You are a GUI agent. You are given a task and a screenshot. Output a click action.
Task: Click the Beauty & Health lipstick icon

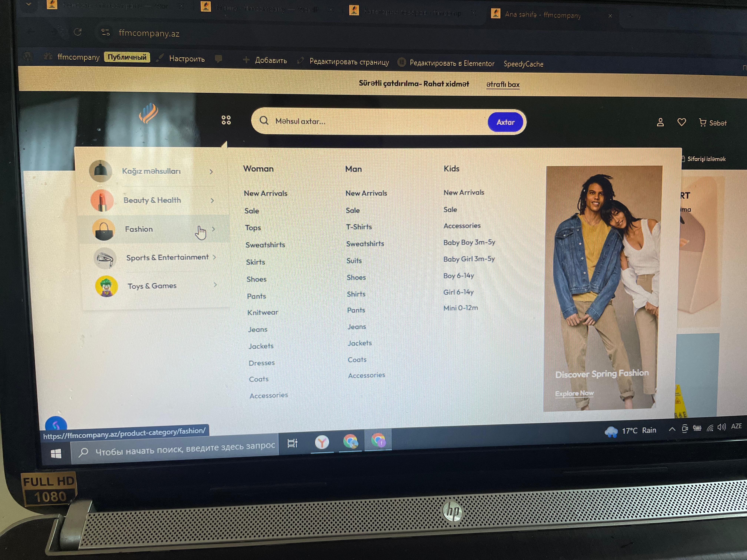102,200
